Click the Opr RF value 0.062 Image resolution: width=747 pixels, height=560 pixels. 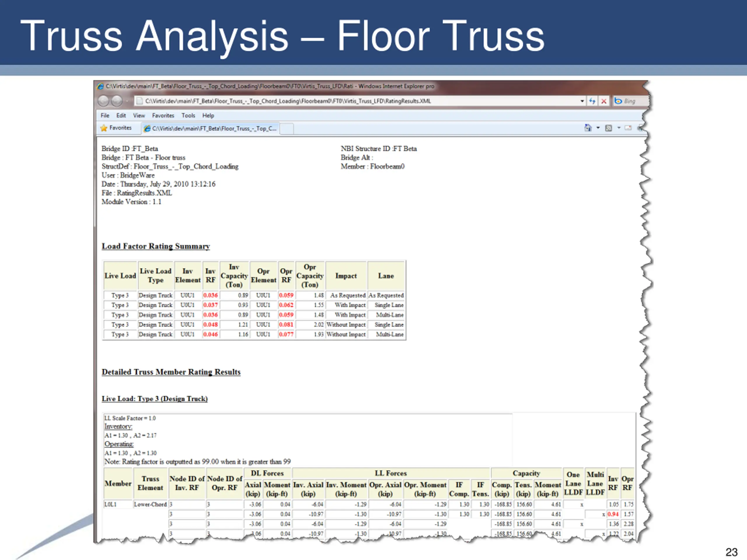click(x=286, y=305)
